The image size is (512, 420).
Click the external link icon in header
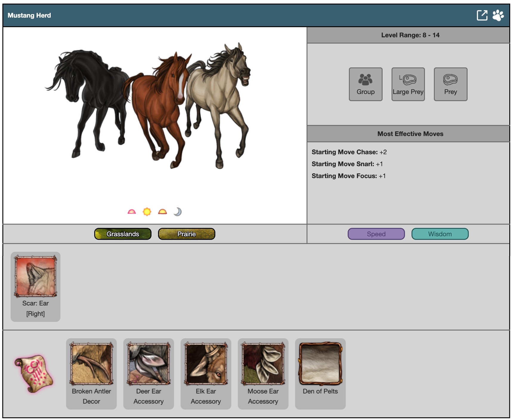[x=482, y=15]
